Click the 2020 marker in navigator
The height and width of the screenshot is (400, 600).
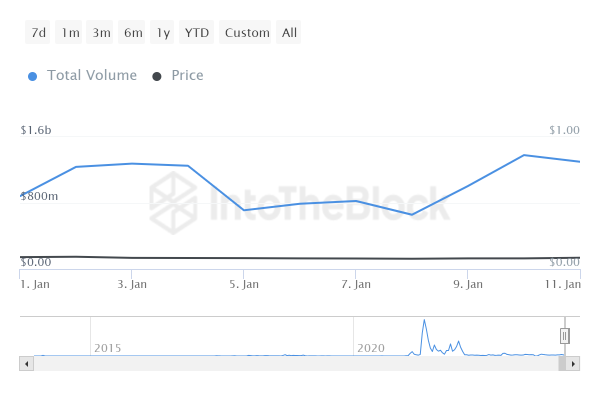click(371, 348)
